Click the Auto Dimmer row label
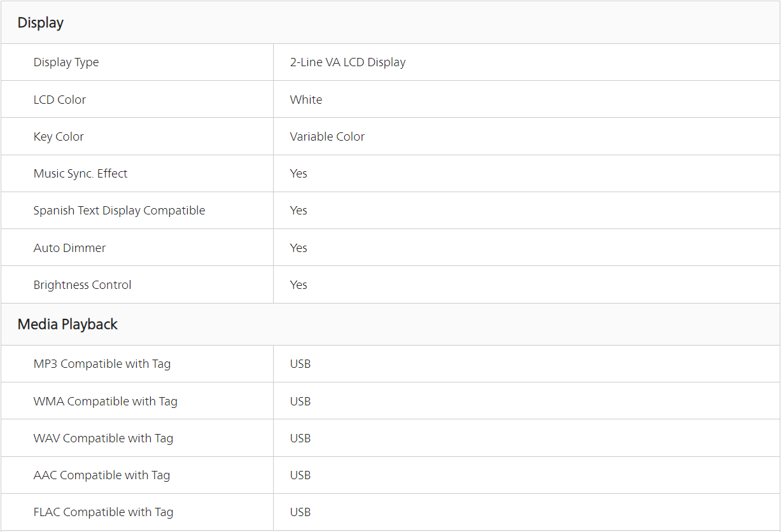 point(69,248)
